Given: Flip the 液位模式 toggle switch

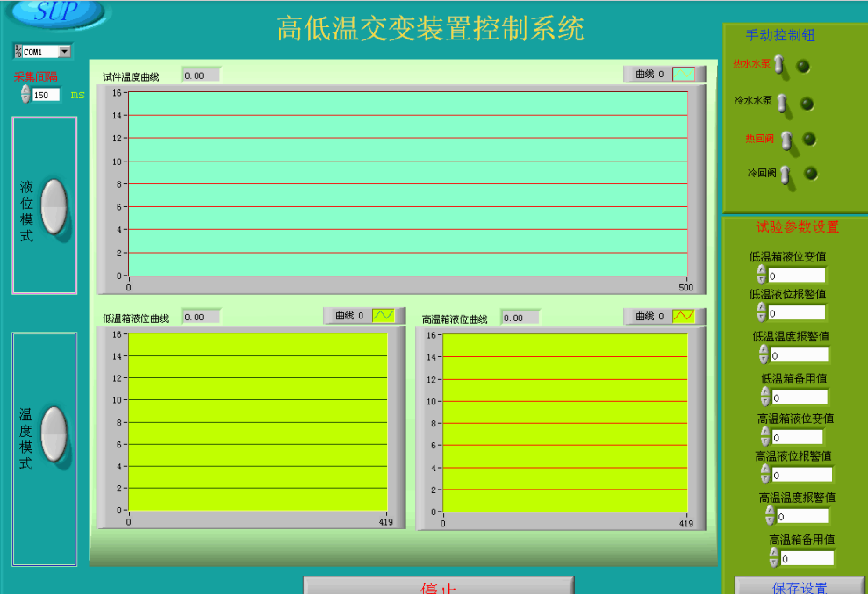Looking at the screenshot, I should (55, 206).
